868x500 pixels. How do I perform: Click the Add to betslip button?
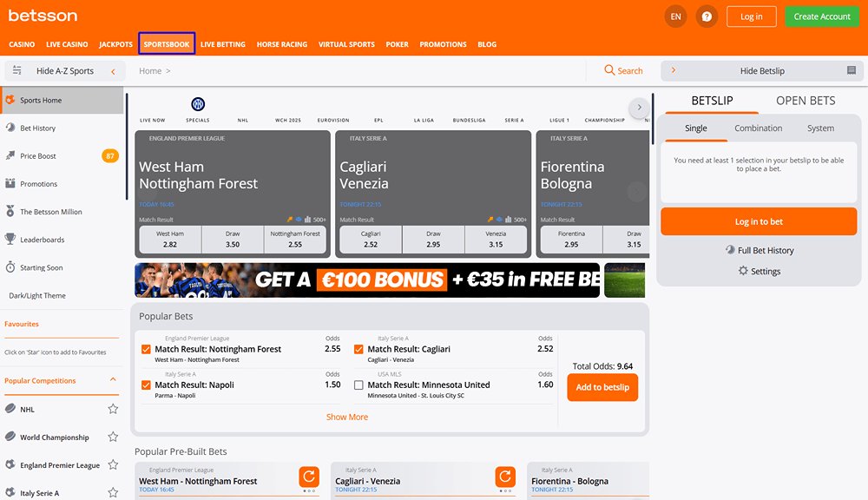click(602, 387)
